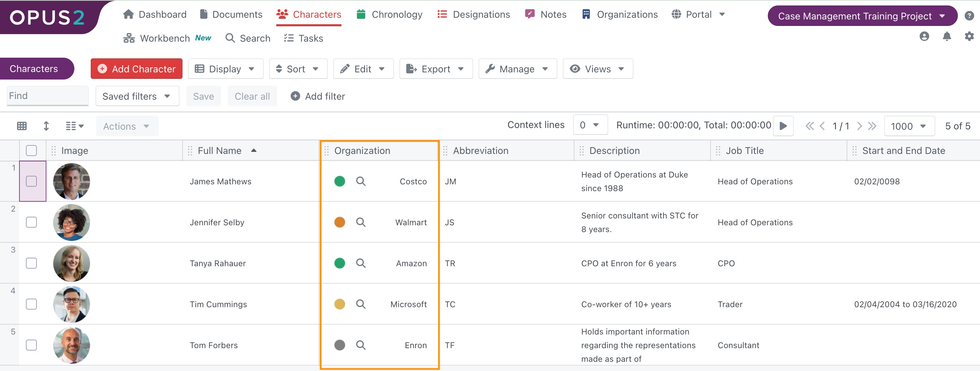Click the Image column drag handle
This screenshot has width=980, height=371.
54,151
